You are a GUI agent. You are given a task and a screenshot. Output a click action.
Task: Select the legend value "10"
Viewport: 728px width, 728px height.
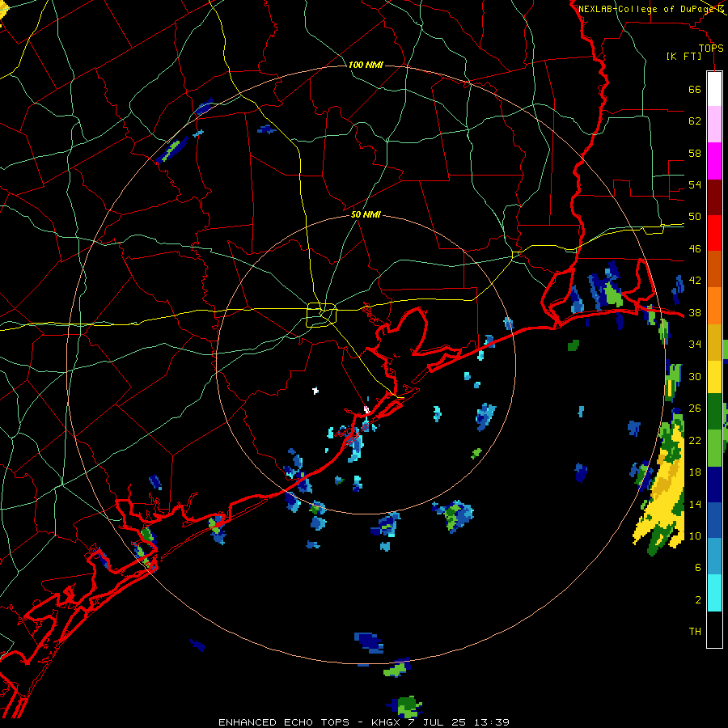[x=695, y=535]
